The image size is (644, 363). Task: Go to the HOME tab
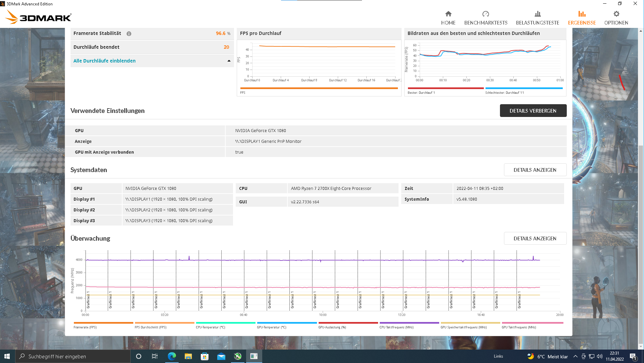[448, 18]
